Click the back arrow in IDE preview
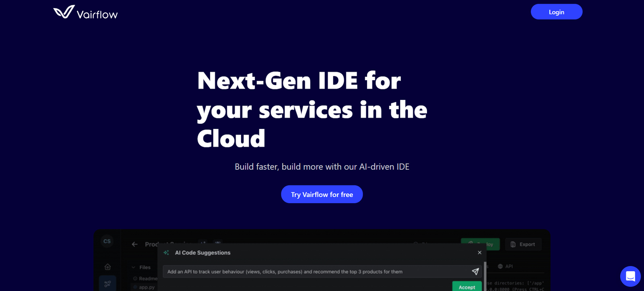Screen dimensions: 644x291 click(135, 244)
